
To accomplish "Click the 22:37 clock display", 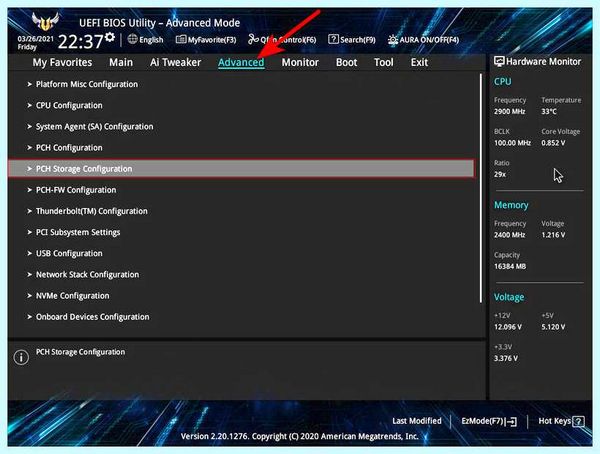I will (x=80, y=41).
